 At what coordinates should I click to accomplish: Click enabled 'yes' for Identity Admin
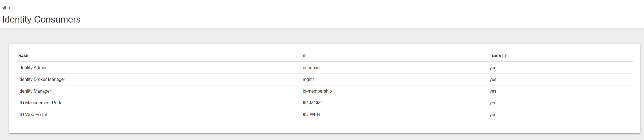493,68
